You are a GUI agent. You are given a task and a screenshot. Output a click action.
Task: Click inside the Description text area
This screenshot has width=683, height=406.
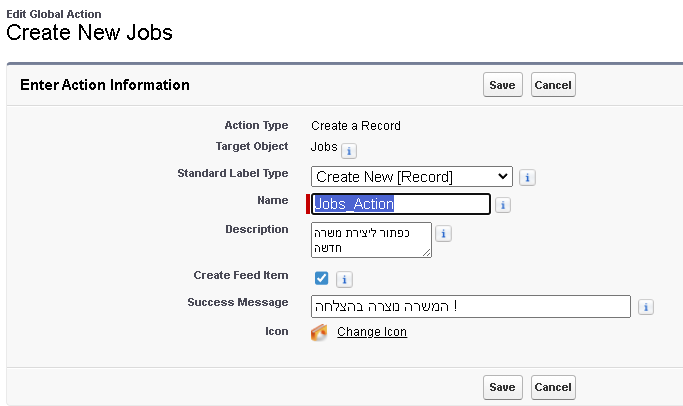pos(371,240)
